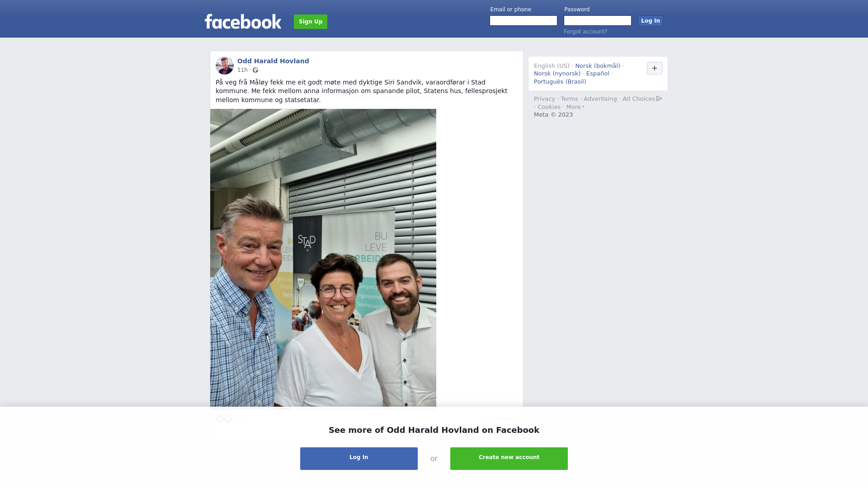This screenshot has width=868, height=488.
Task: Click the Password input field
Action: click(598, 21)
